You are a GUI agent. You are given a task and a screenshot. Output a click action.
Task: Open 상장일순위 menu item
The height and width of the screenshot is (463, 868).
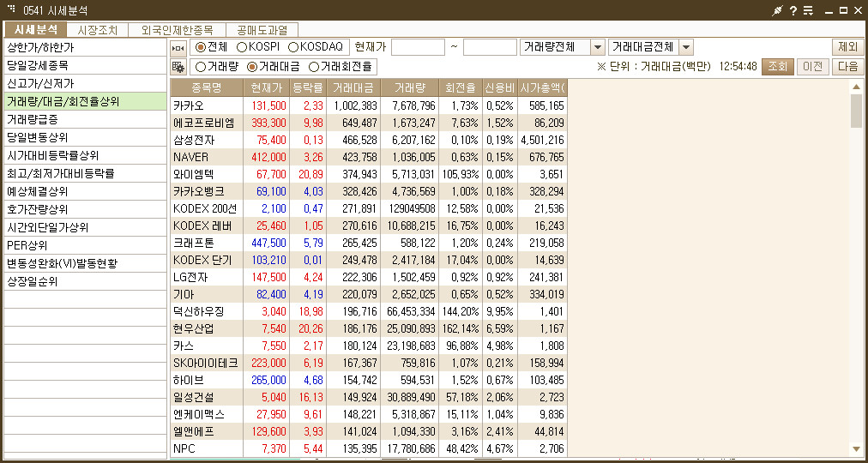pyautogui.click(x=85, y=281)
